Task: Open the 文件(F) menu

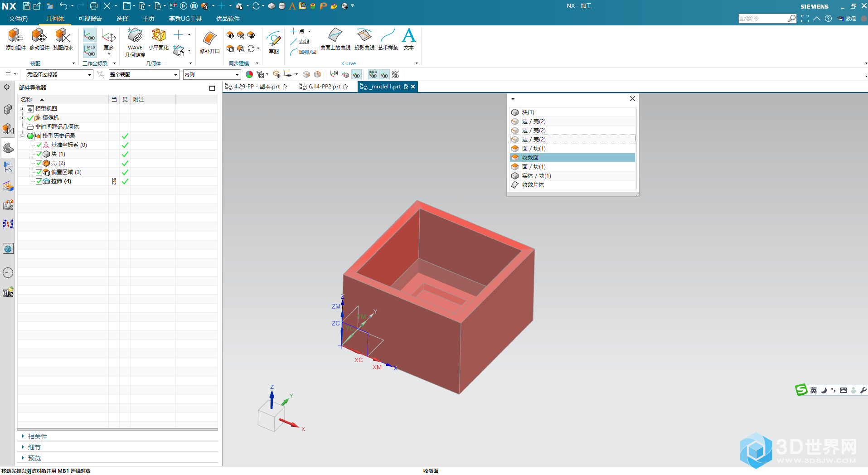Action: [18, 19]
